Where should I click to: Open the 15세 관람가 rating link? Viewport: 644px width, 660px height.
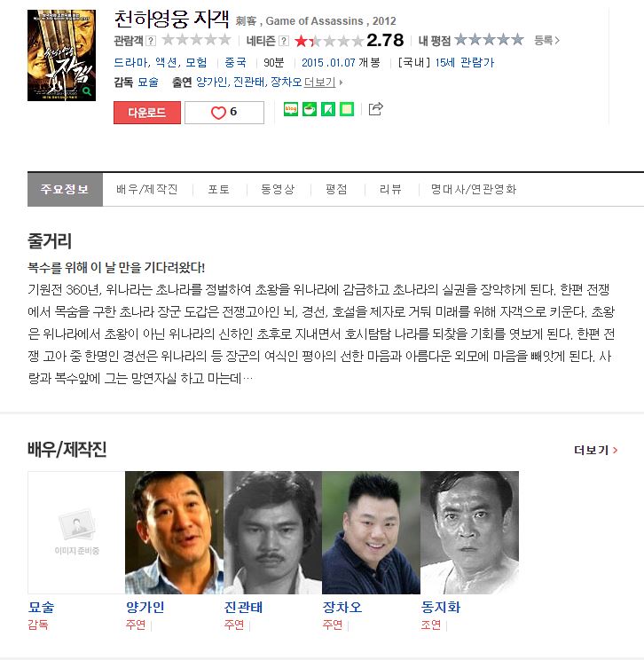[465, 63]
